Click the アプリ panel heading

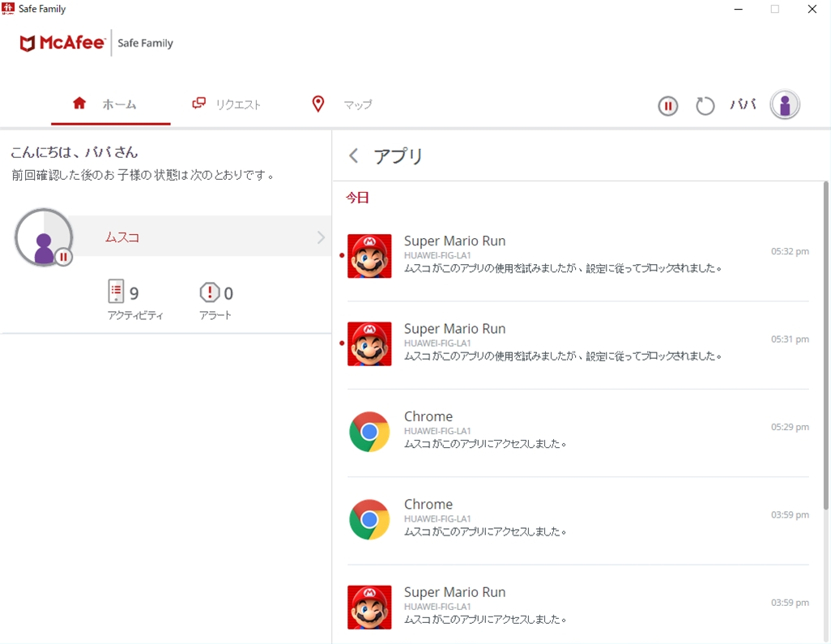point(398,156)
